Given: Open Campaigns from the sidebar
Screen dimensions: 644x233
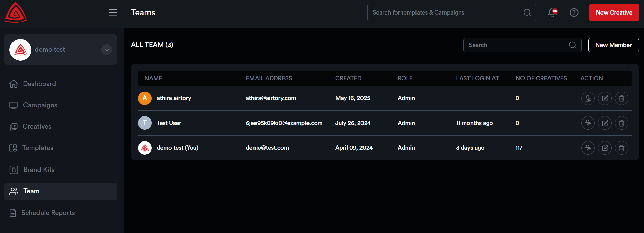Looking at the screenshot, I should click(x=40, y=105).
